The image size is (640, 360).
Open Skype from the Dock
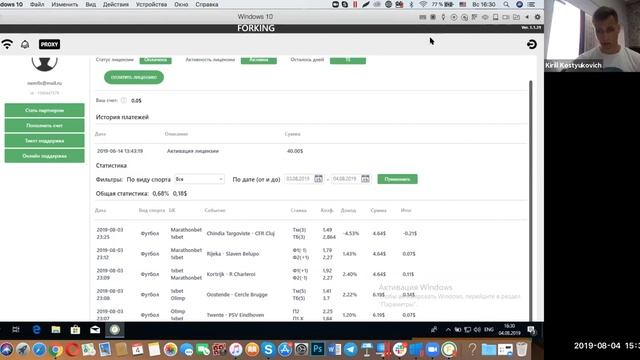(268, 350)
